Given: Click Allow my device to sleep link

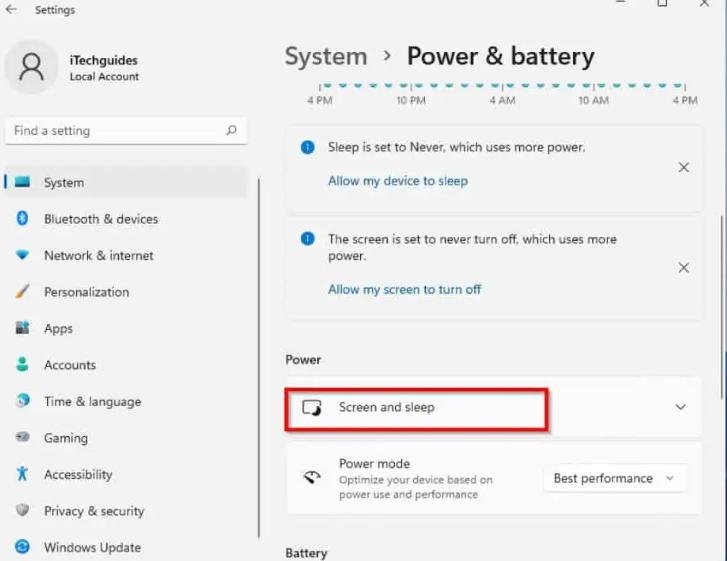Looking at the screenshot, I should [398, 181].
